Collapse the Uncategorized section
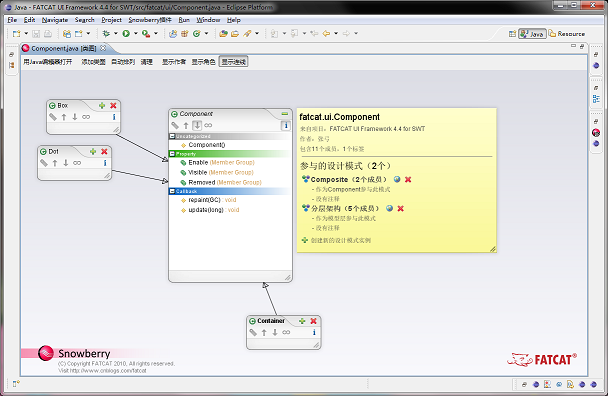Image resolution: width=608 pixels, height=396 pixels. tap(173, 136)
